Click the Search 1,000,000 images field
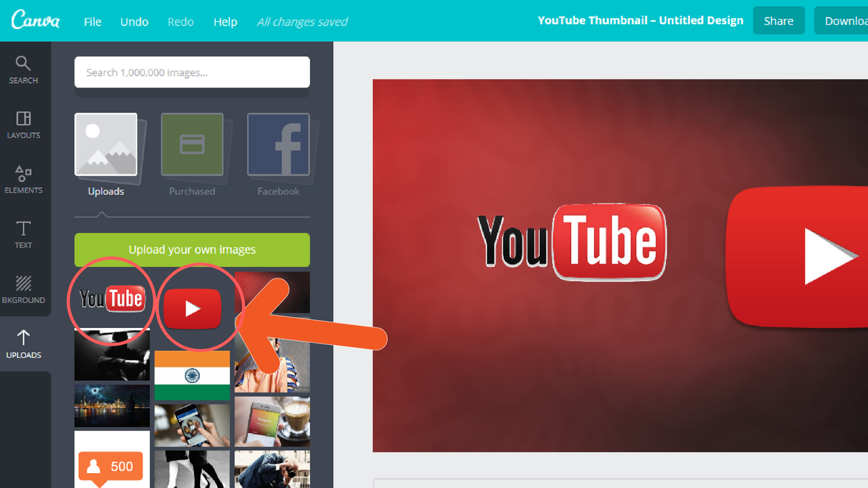868x488 pixels. click(192, 72)
